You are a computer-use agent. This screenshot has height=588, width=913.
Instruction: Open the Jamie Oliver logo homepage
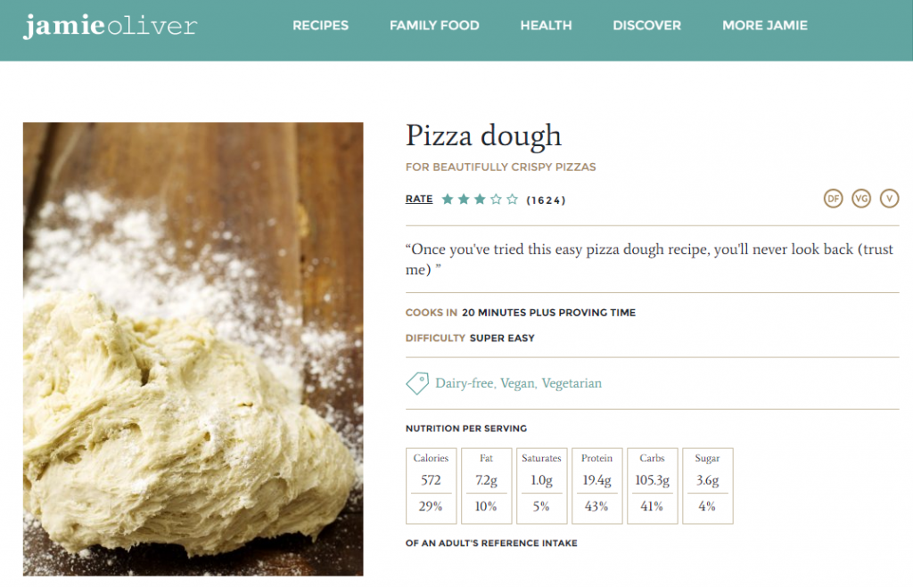click(110, 26)
